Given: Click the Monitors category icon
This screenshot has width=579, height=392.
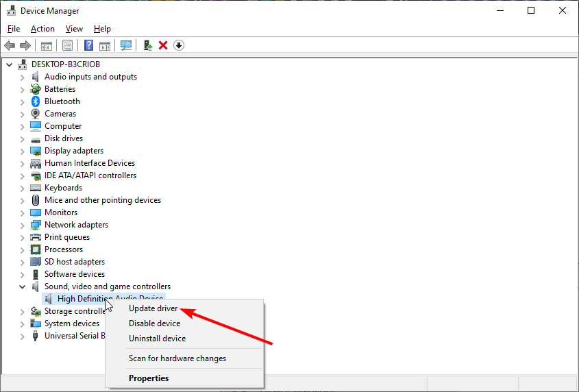Looking at the screenshot, I should [36, 212].
